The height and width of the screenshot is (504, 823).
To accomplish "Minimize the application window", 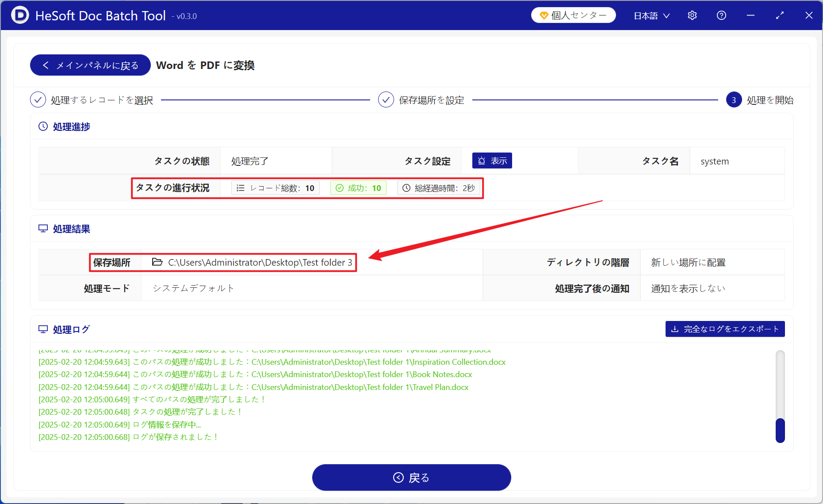I will 750,15.
